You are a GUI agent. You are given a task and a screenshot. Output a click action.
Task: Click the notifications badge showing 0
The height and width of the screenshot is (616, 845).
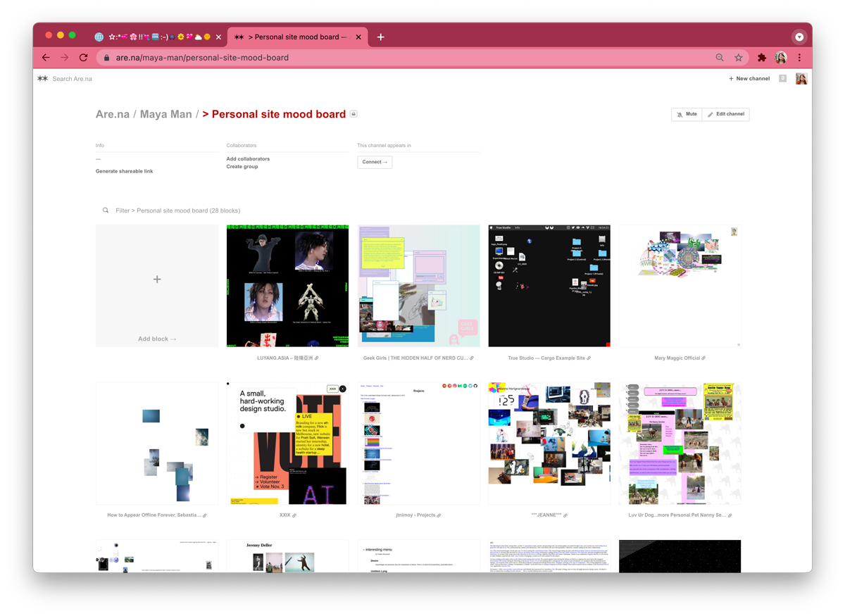tap(782, 79)
